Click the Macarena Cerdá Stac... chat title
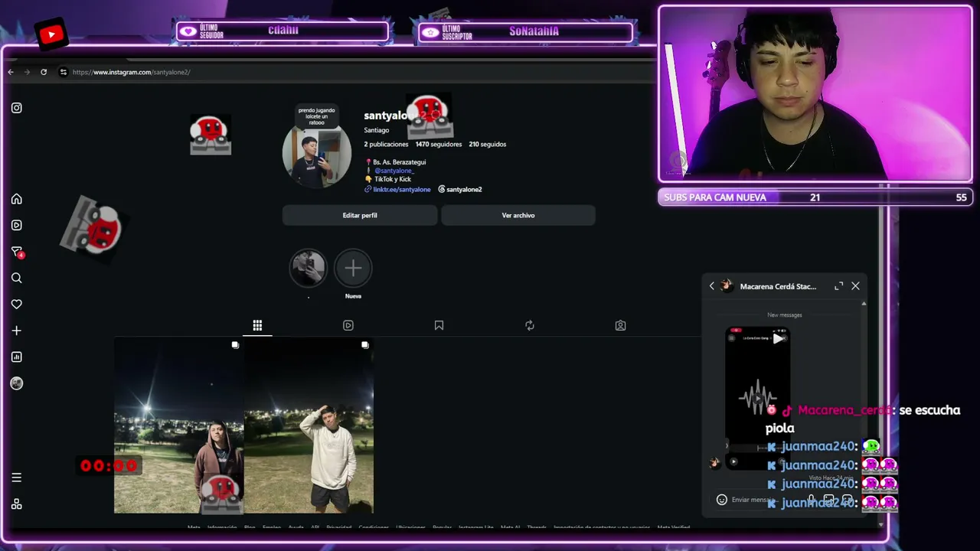The image size is (980, 551). [x=778, y=286]
